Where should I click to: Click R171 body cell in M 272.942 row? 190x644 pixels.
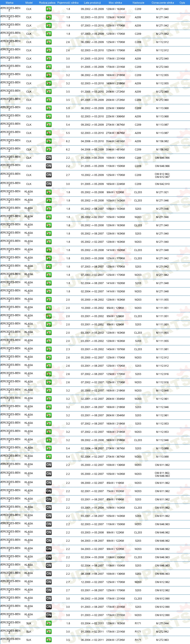(138, 632)
